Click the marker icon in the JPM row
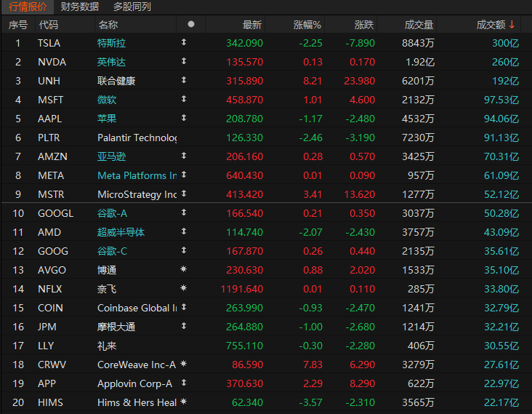 184,327
